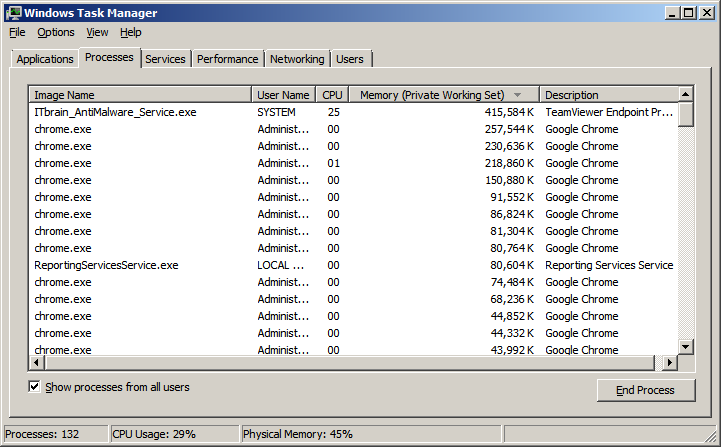Switch to the Services tab

click(x=165, y=59)
